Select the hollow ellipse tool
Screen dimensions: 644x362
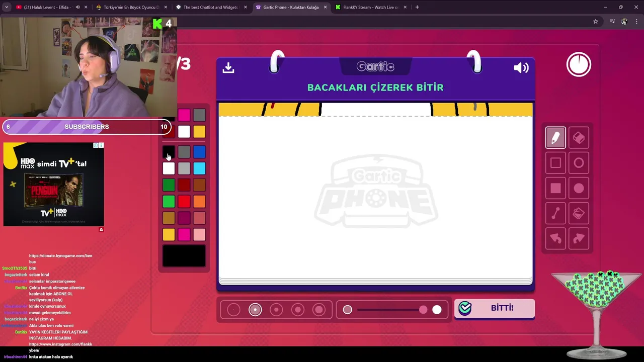(x=579, y=163)
